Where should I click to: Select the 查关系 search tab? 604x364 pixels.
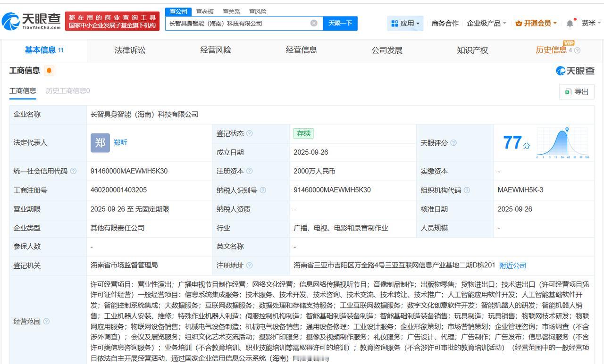click(231, 11)
